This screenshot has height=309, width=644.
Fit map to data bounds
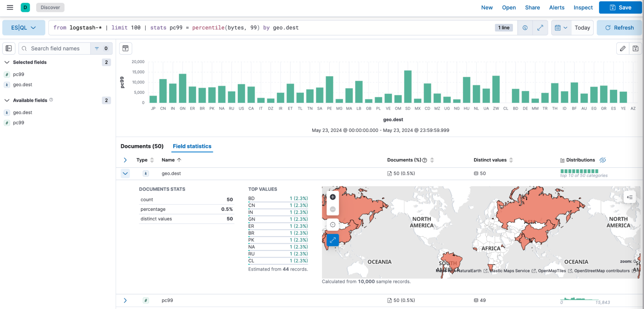coord(333,225)
